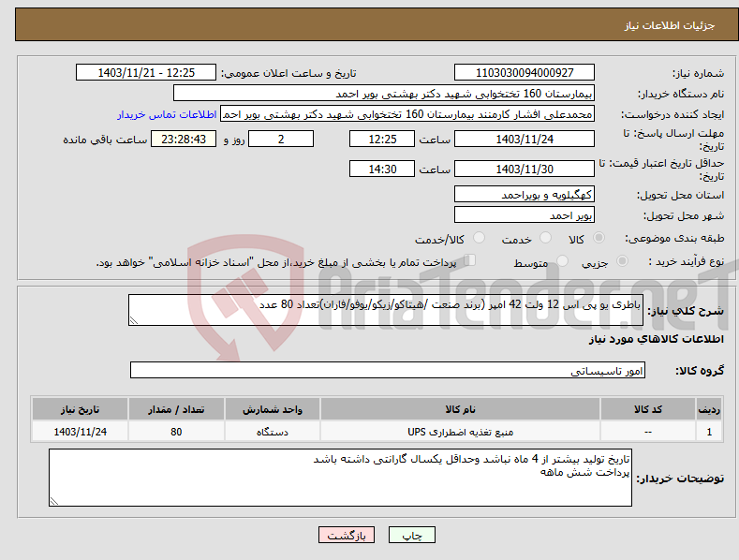Click the need number field 1103030094000927
Image resolution: width=739 pixels, height=560 pixels.
click(x=525, y=73)
